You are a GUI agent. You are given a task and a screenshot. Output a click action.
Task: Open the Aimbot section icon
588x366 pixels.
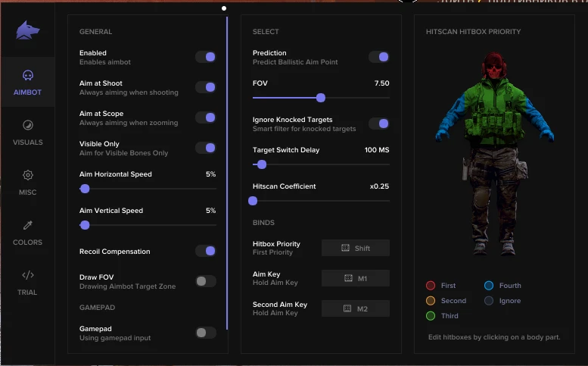(27, 76)
